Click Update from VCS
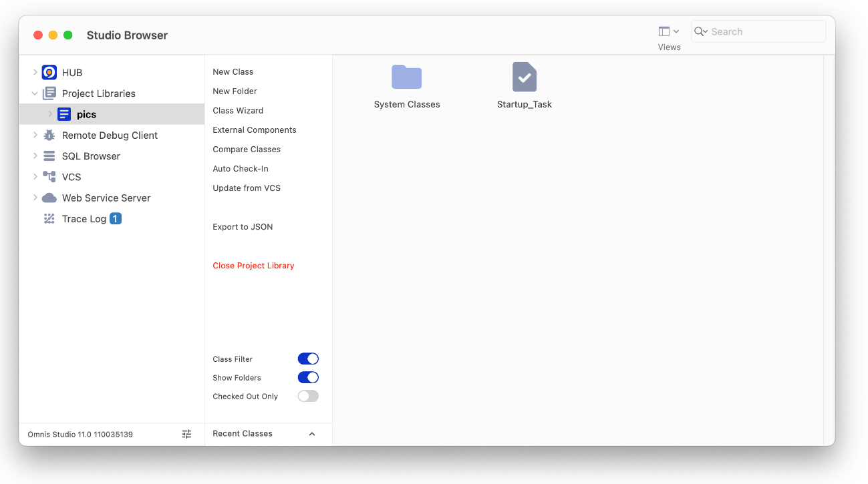 tap(247, 188)
